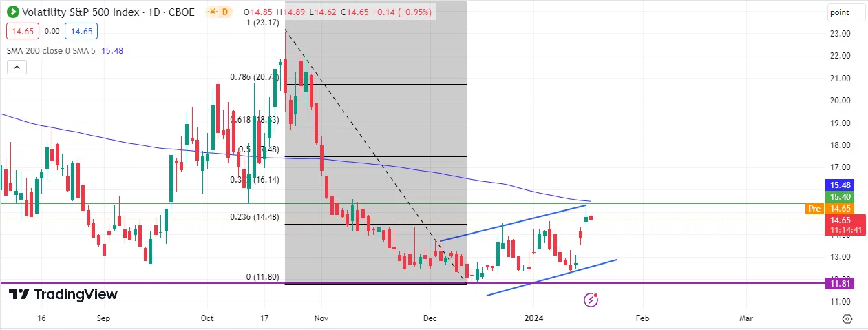The height and width of the screenshot is (330, 868).
Task: Click the 0 (11.80) Fibonacci level label
Action: pos(264,277)
